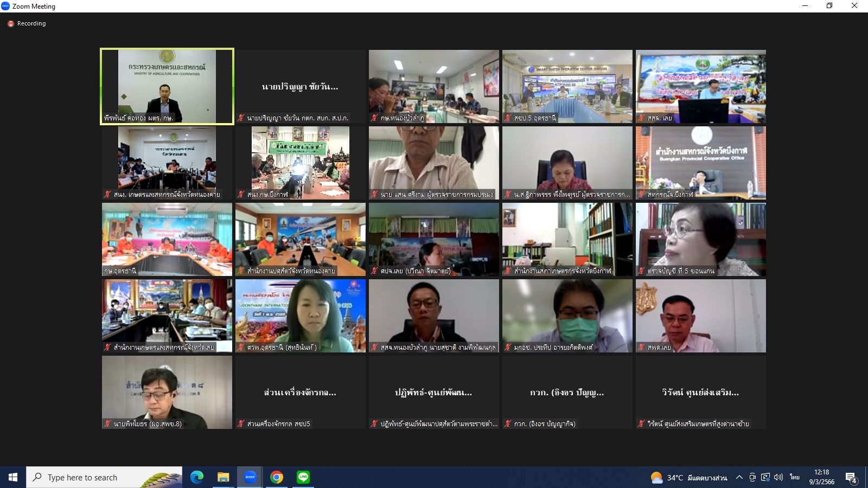Viewport: 868px width, 488px height.
Task: Click the Meet Now tray icon
Action: [x=752, y=477]
